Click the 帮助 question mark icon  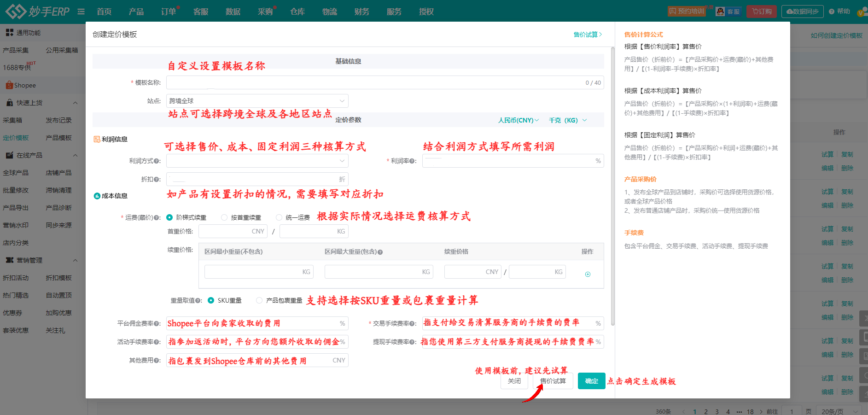click(x=832, y=12)
